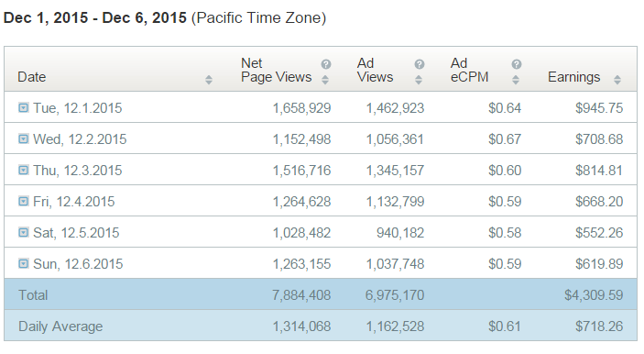Click the Total row label
This screenshot has width=644, height=354.
33,295
